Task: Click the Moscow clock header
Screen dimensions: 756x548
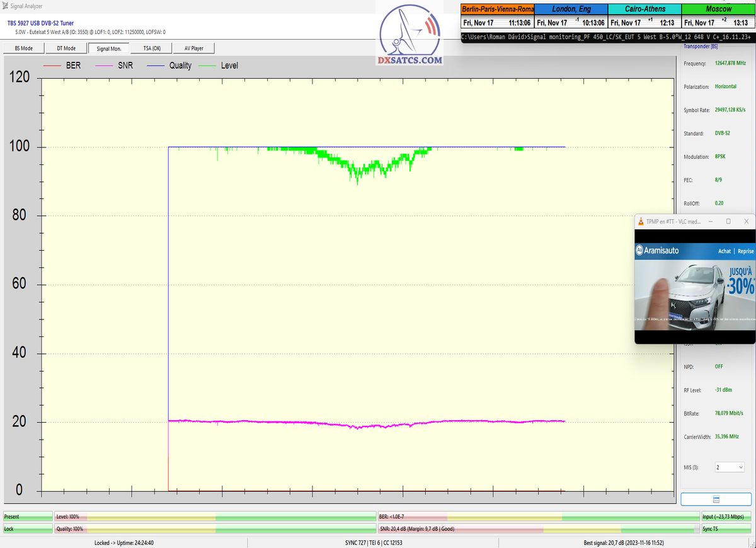Action: coord(719,9)
